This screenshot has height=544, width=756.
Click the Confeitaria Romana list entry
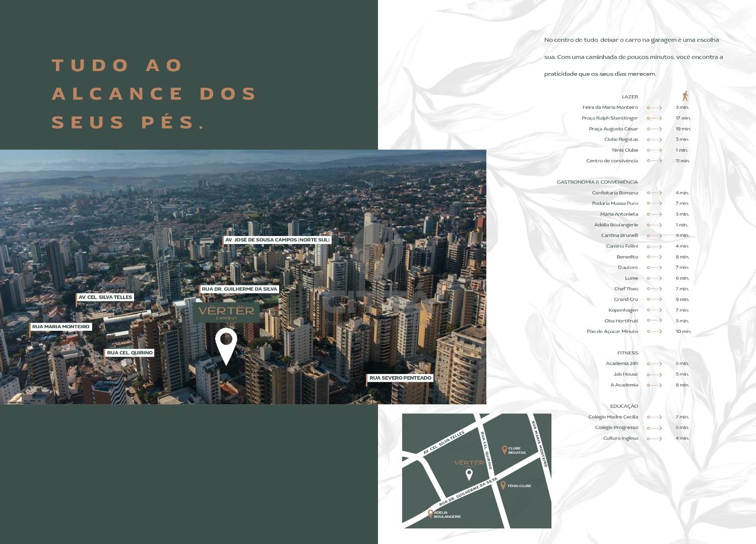click(x=615, y=193)
